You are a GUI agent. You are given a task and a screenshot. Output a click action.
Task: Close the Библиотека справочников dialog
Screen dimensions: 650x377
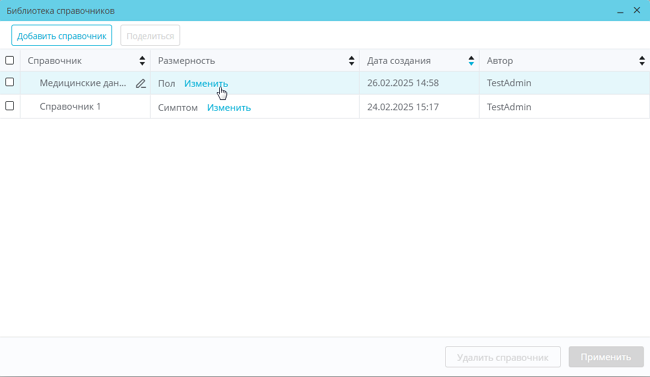pos(637,10)
